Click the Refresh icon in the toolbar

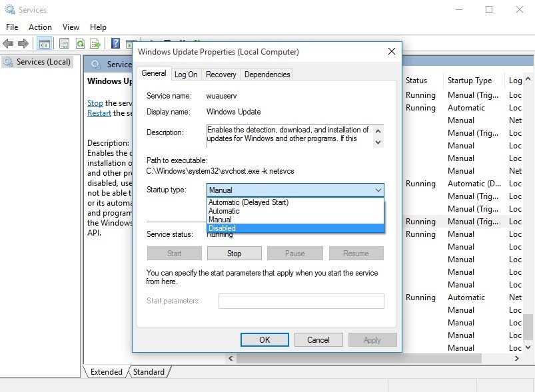(x=79, y=43)
